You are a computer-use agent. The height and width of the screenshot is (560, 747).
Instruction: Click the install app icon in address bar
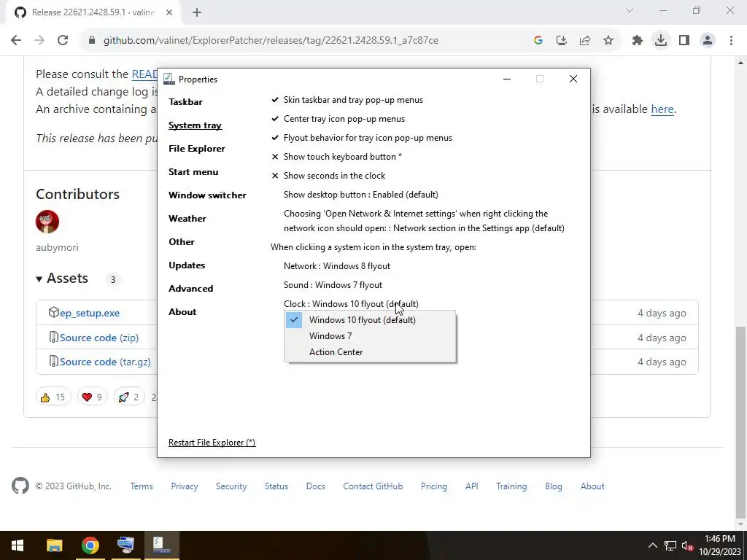tap(561, 41)
